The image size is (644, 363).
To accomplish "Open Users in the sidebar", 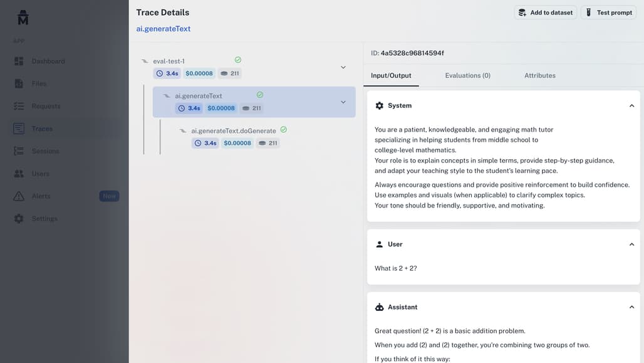I will click(x=40, y=174).
